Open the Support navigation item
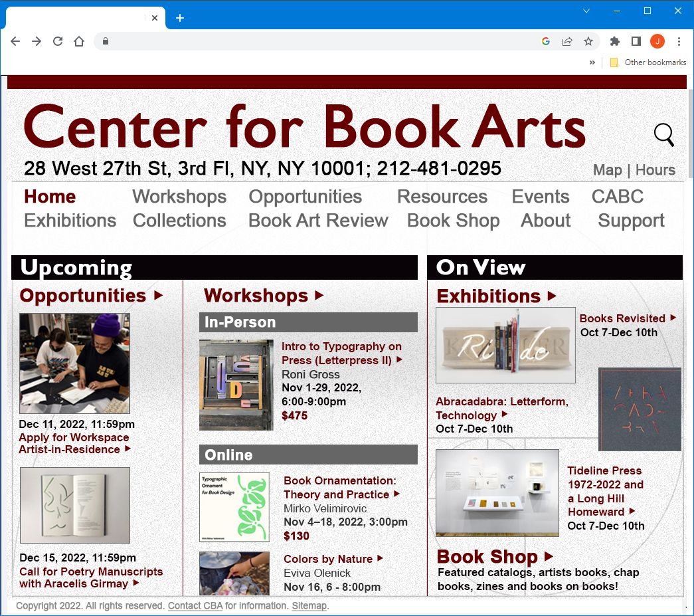The width and height of the screenshot is (694, 616). [631, 221]
